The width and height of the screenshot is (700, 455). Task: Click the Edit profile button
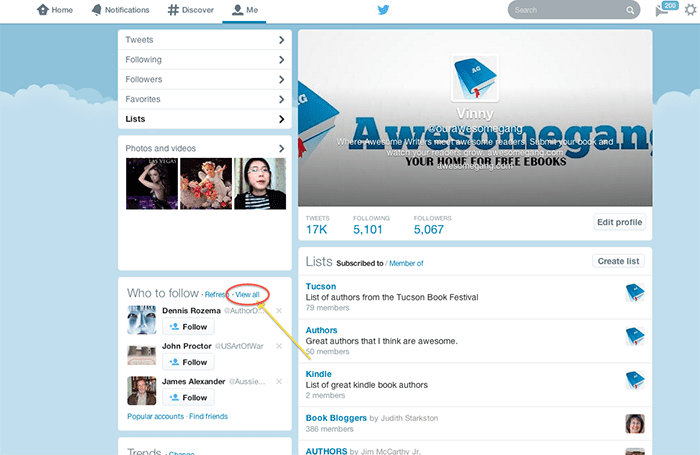click(619, 222)
